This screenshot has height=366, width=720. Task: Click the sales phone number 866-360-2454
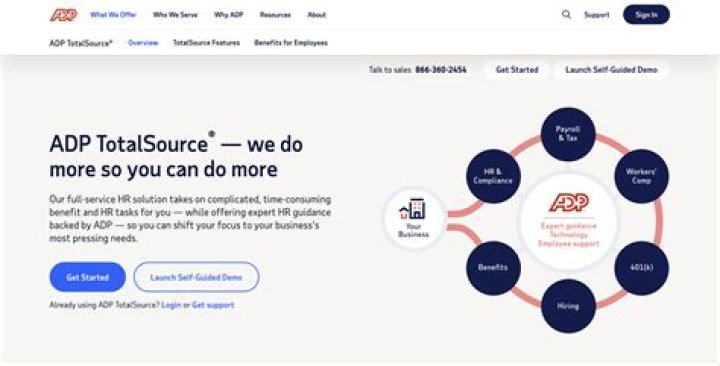tap(441, 70)
